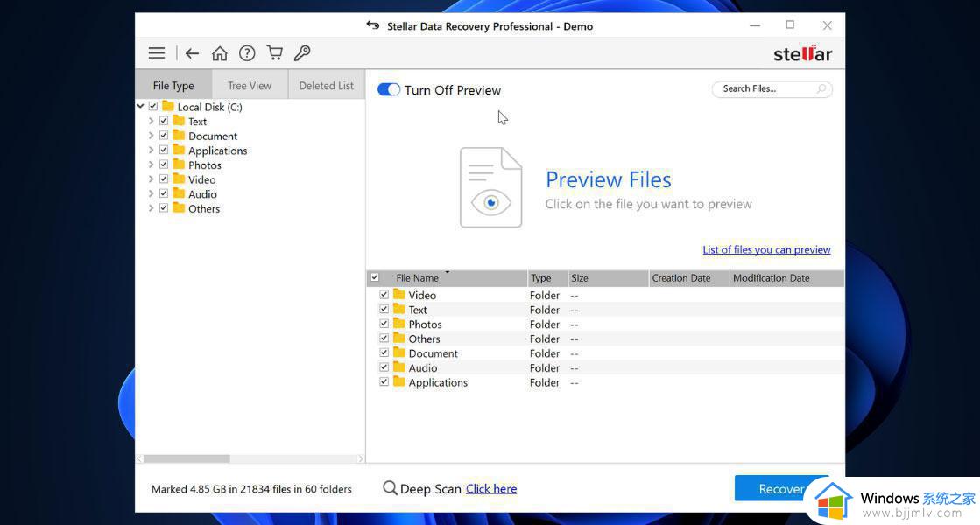Maximize the Stellar Data Recovery window

pos(790,25)
